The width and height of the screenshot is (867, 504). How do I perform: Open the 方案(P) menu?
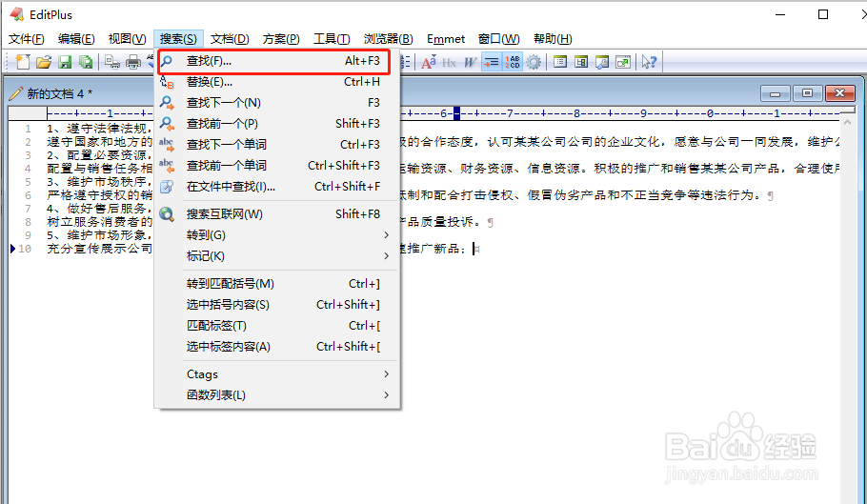(x=281, y=39)
